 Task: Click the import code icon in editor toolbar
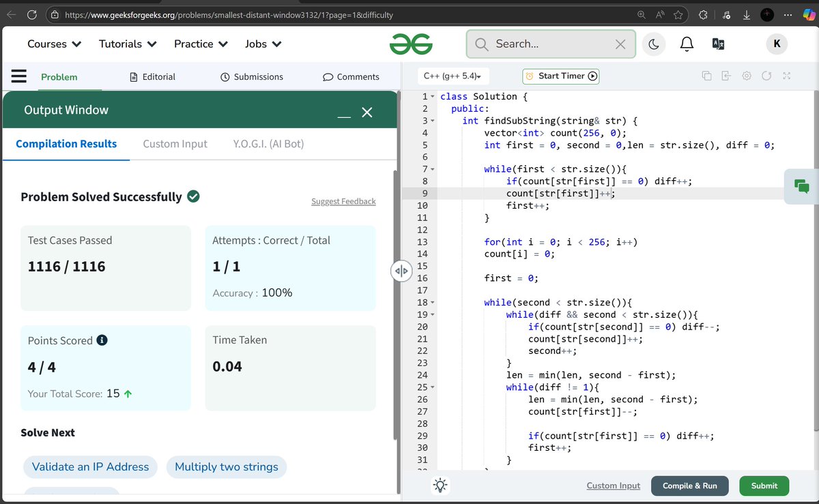point(726,76)
